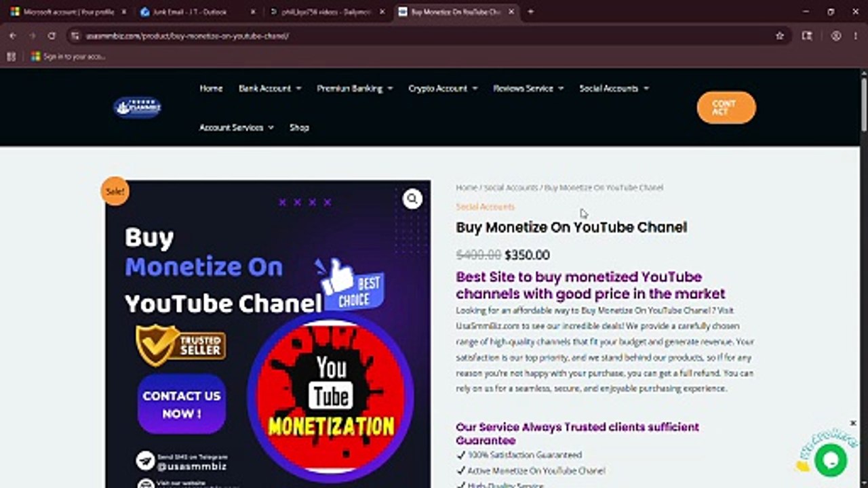Open the 'Sign in to your acco...' bookmark
This screenshot has height=488, width=868.
pyautogui.click(x=68, y=56)
